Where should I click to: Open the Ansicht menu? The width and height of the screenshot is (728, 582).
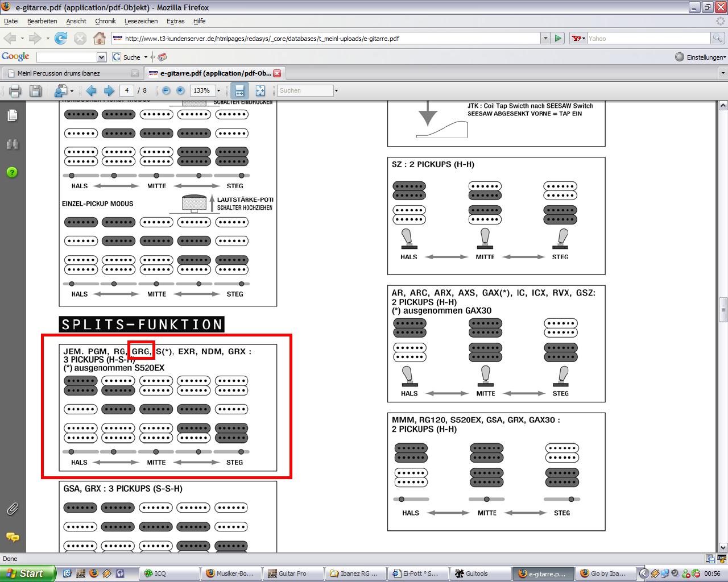coord(76,21)
